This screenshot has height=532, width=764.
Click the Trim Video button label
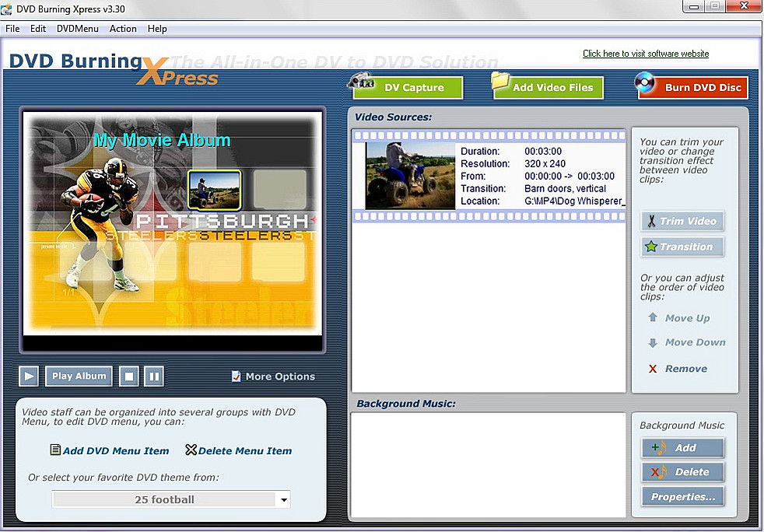(688, 221)
